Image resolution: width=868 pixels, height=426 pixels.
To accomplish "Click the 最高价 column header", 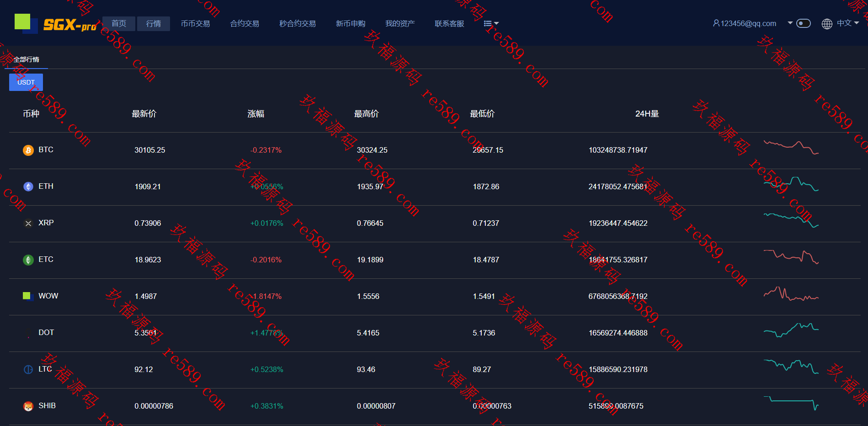I will 367,114.
